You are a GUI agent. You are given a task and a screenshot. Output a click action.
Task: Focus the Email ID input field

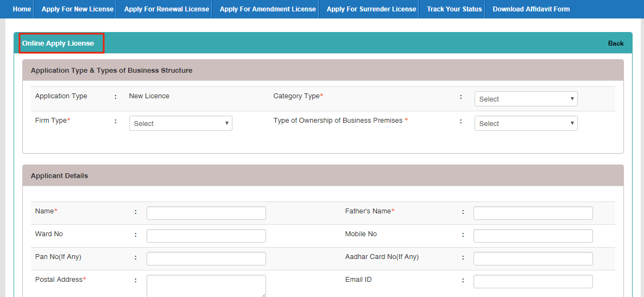[x=533, y=281]
